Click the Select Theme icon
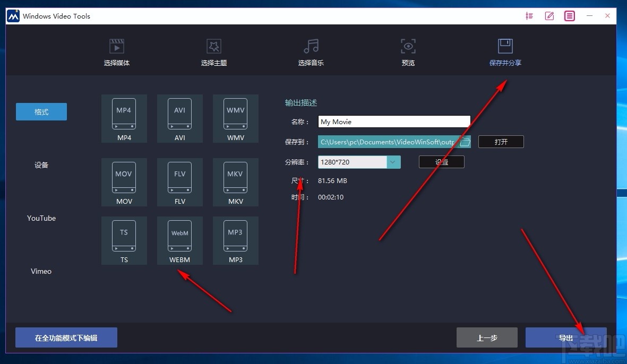This screenshot has height=364, width=627. coord(214,50)
